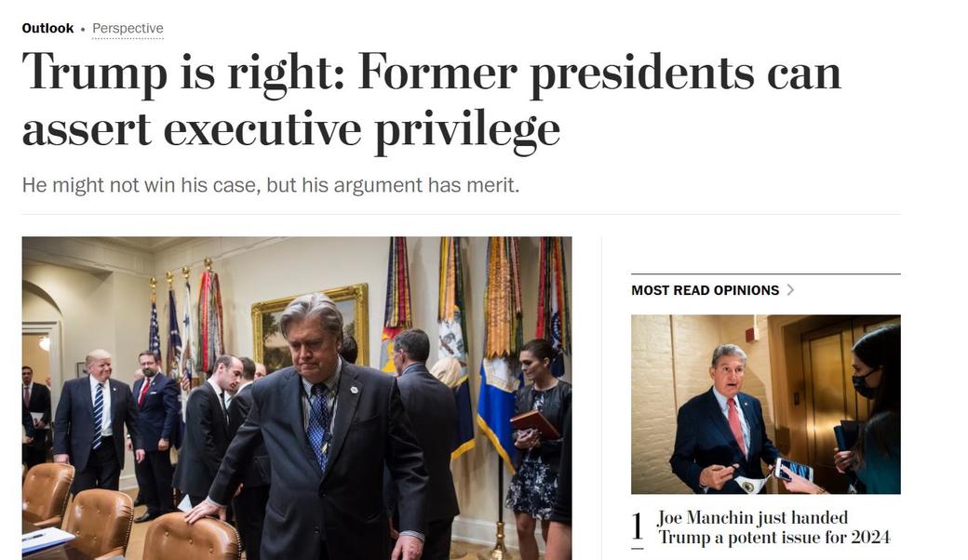Click the word "privilege" in the headline
968x560 pixels.
(x=467, y=128)
